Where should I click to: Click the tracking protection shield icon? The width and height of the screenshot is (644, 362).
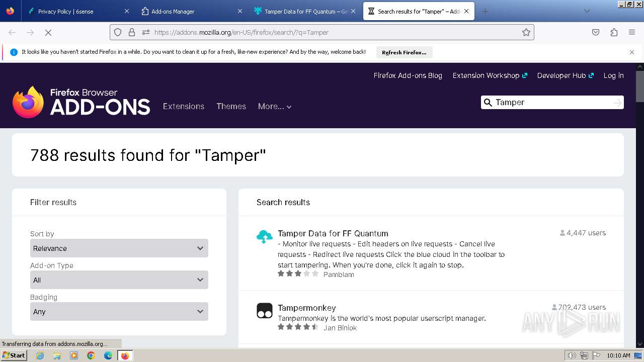point(118,32)
